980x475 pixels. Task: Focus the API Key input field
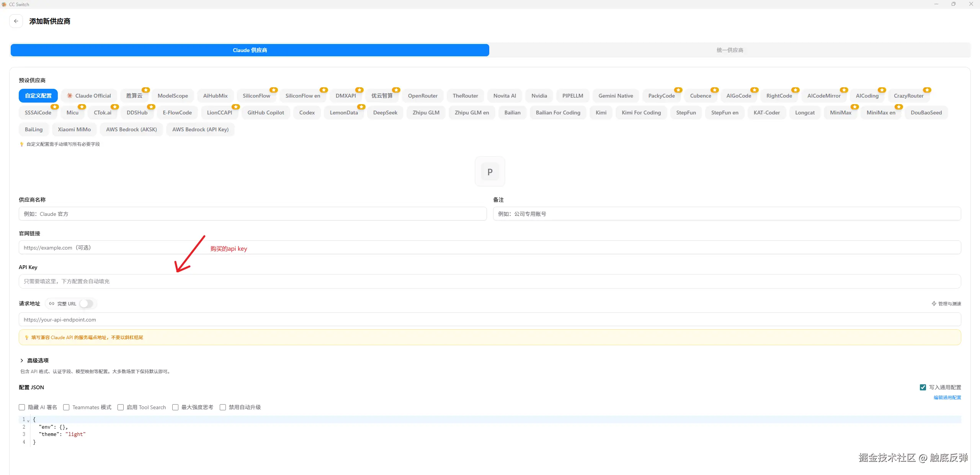490,281
